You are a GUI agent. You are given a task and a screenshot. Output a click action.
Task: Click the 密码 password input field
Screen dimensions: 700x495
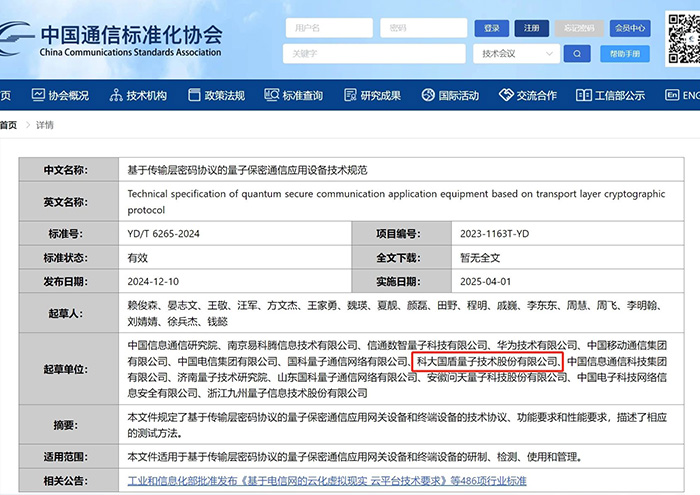click(x=424, y=28)
